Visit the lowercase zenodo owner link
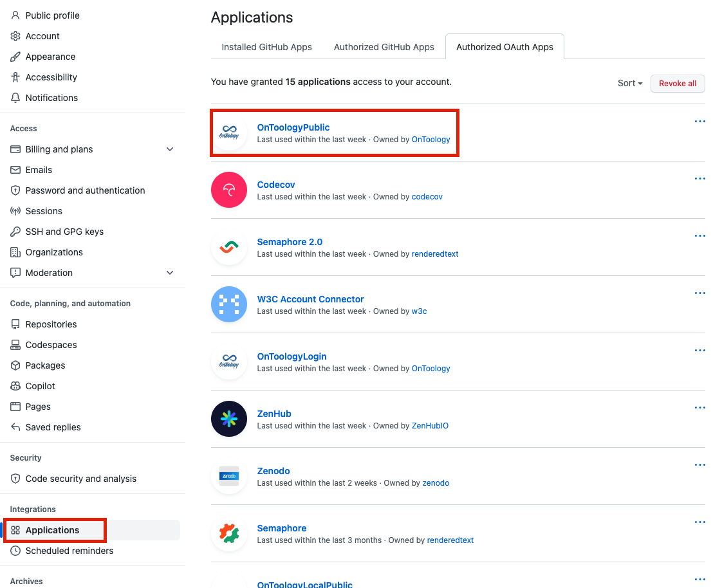The height and width of the screenshot is (588, 722). click(x=436, y=483)
